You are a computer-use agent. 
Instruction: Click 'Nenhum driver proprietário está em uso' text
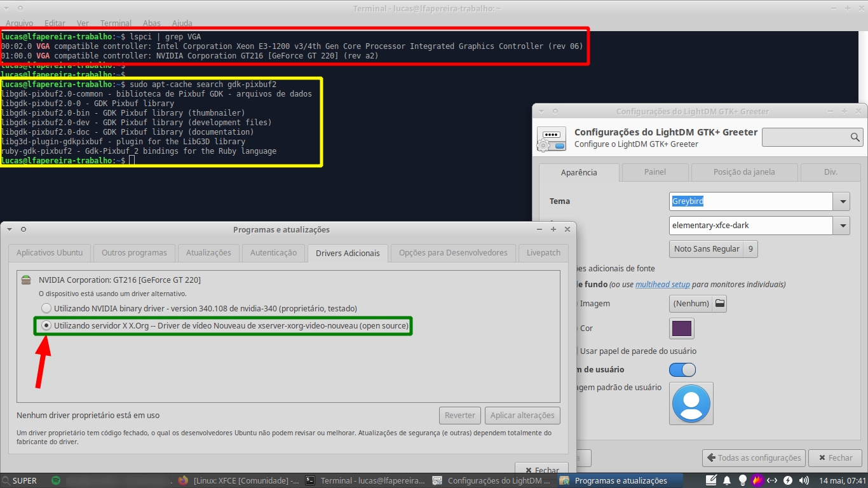88,416
